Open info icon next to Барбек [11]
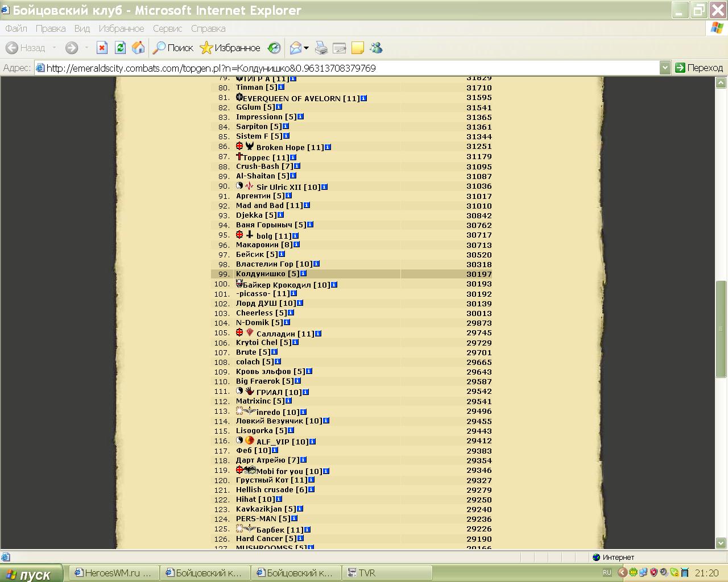This screenshot has height=582, width=728. (x=307, y=530)
